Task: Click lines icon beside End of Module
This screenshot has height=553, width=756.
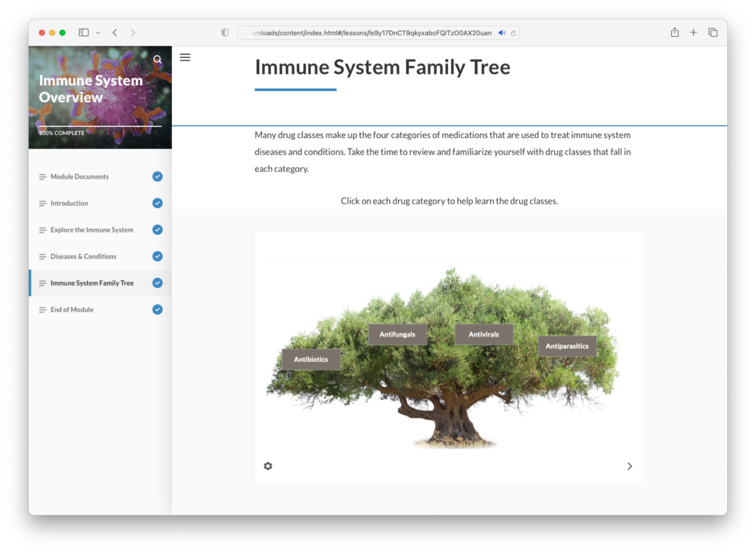Action: tap(42, 310)
